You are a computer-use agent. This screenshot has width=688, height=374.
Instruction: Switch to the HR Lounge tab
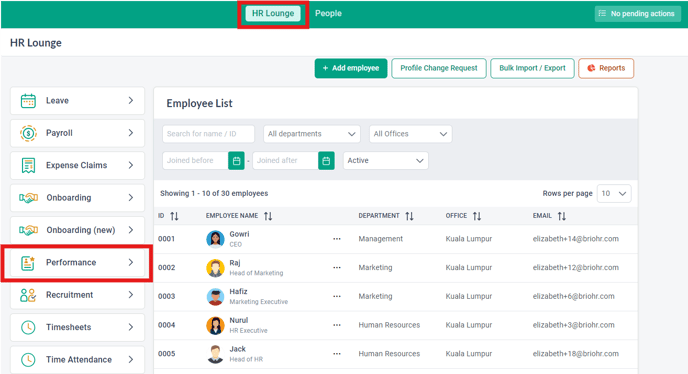tap(273, 14)
